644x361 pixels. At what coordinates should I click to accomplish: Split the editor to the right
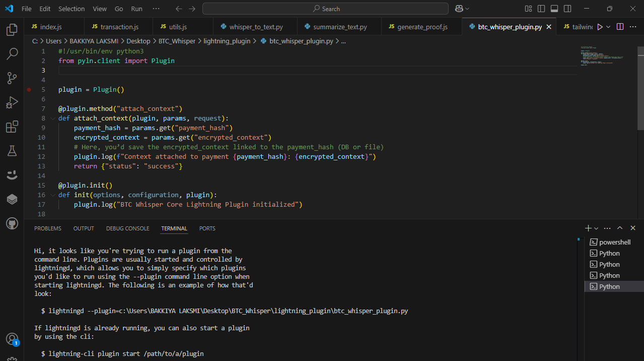click(620, 27)
